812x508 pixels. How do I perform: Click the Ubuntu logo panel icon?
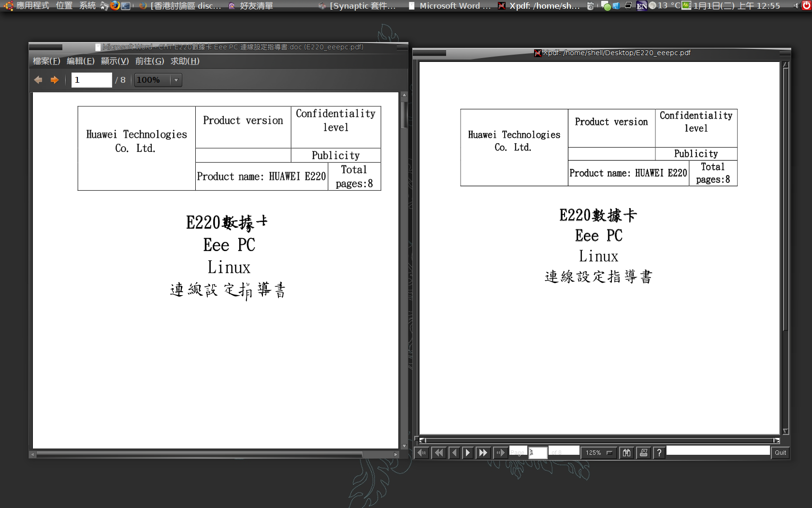point(8,5)
